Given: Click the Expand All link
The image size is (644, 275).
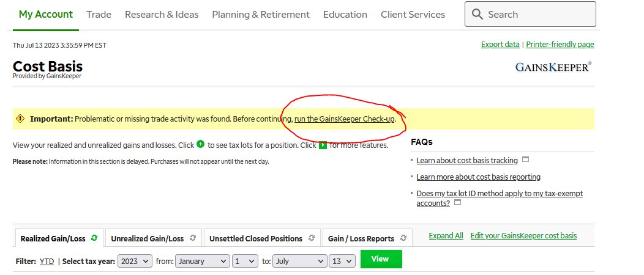Looking at the screenshot, I should pos(446,236).
